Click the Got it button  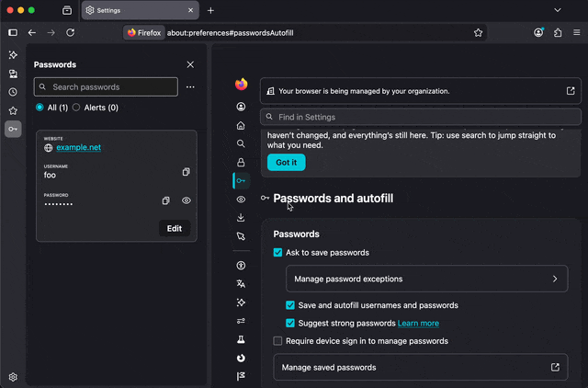coord(286,163)
